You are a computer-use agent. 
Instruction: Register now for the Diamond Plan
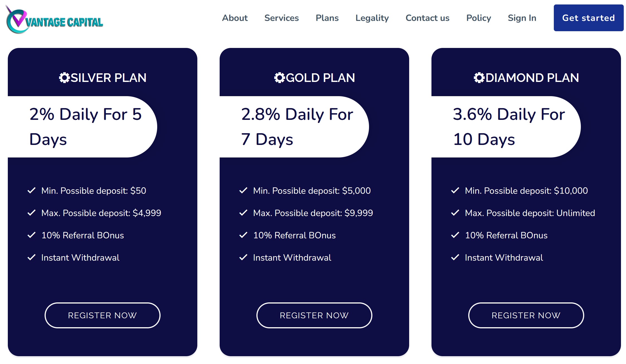tap(526, 315)
